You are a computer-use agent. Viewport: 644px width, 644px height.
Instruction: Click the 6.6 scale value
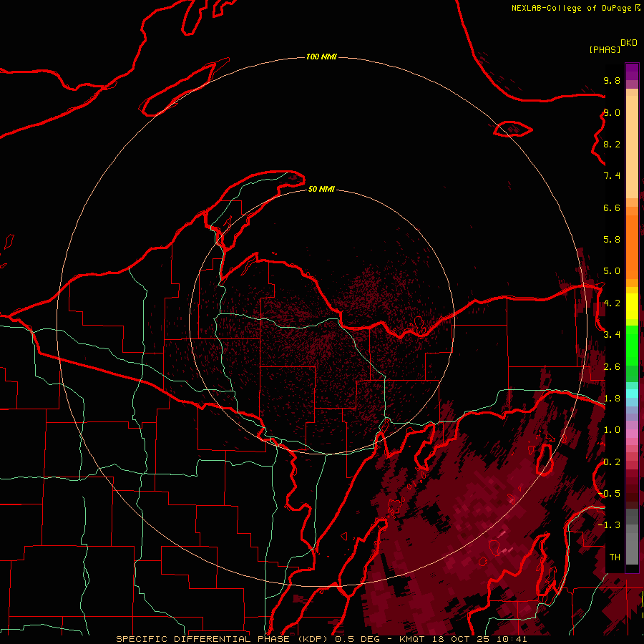coord(612,208)
